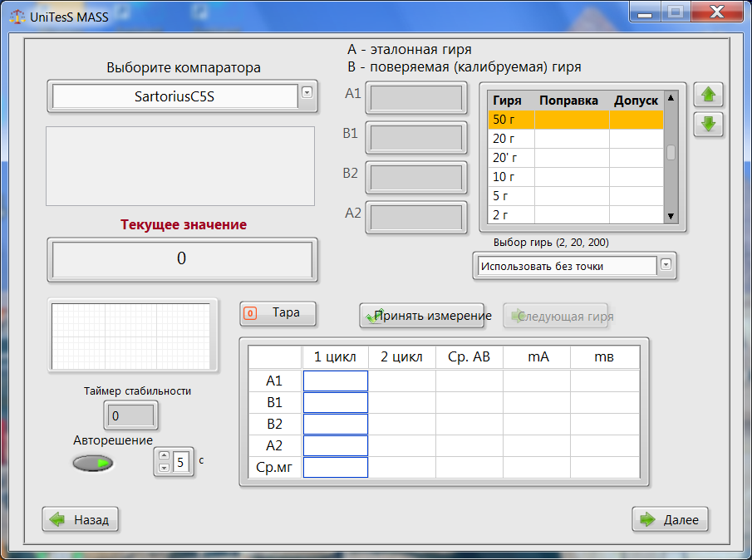Click the green up arrow icon
Image resolution: width=752 pixels, height=560 pixels.
click(709, 95)
